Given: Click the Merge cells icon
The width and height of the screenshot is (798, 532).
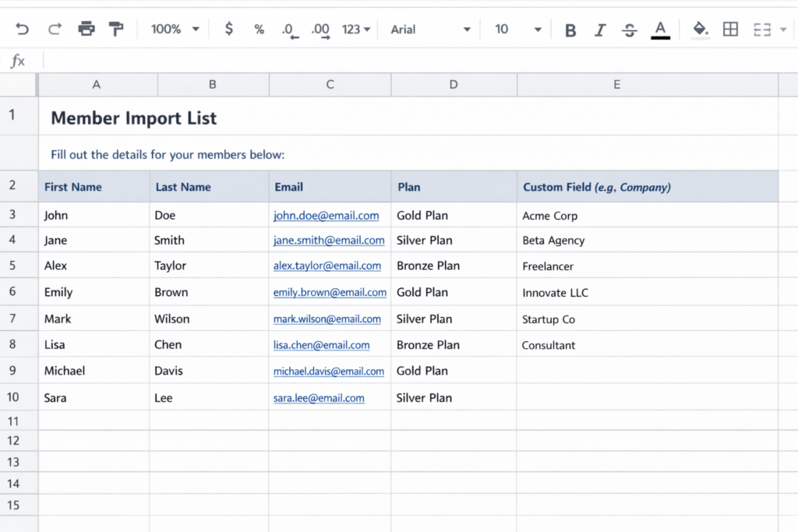Looking at the screenshot, I should [762, 30].
